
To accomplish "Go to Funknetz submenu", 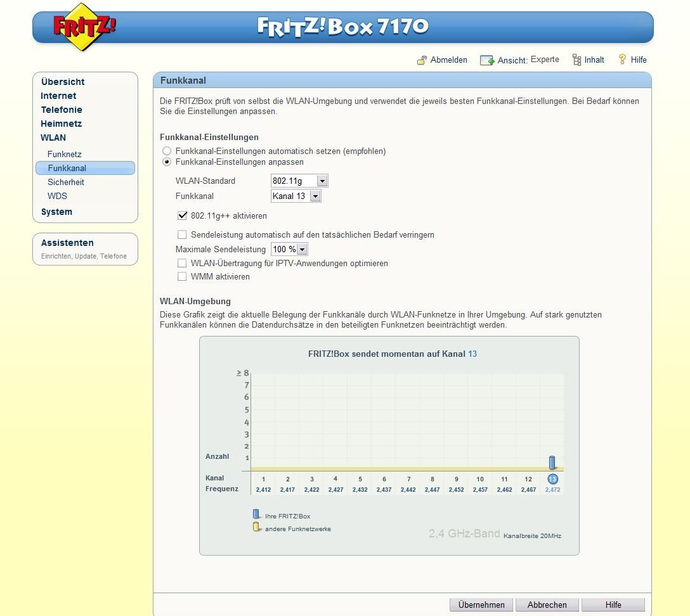I will click(x=65, y=155).
